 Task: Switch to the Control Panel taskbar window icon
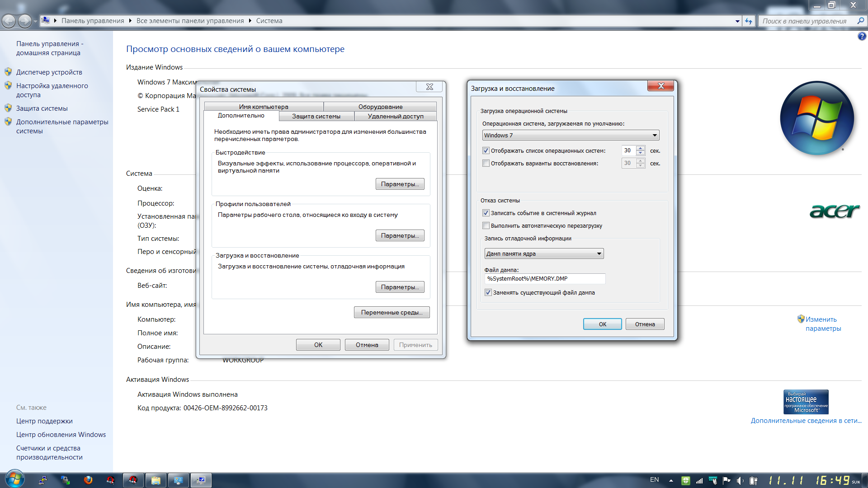[179, 480]
